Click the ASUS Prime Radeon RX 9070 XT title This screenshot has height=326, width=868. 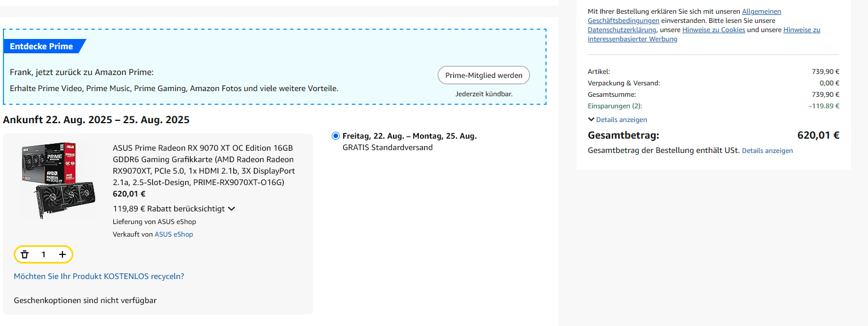tap(204, 165)
